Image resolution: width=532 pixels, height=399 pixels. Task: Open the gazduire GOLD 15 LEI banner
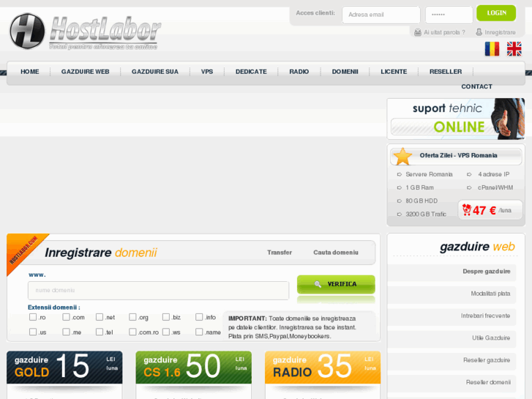click(64, 368)
